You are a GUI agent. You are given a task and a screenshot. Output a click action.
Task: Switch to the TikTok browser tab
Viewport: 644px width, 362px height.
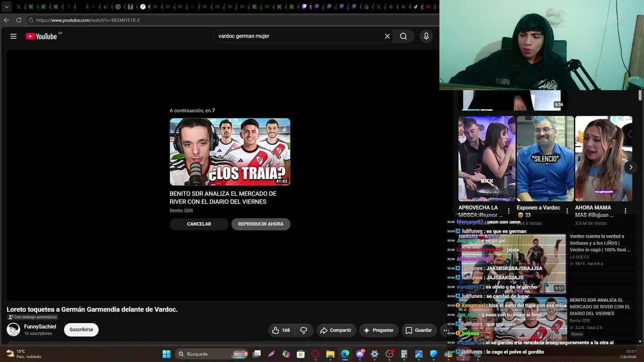[x=416, y=7]
